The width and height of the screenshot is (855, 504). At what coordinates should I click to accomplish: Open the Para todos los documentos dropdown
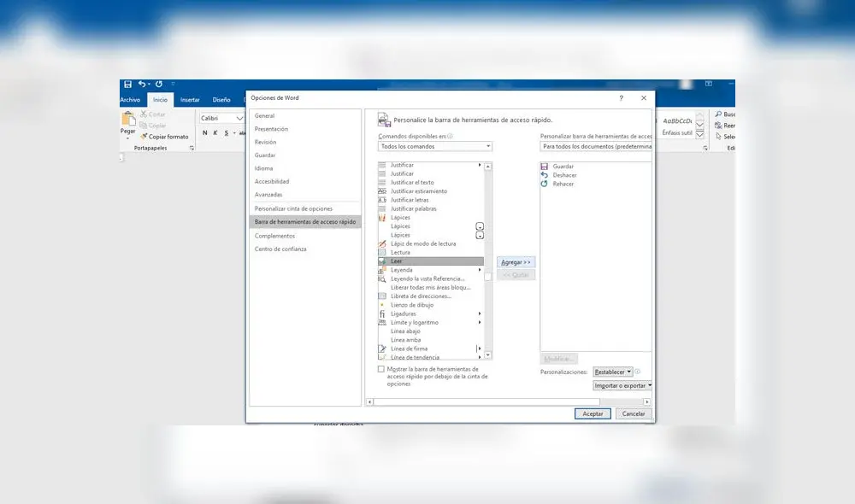[x=596, y=146]
